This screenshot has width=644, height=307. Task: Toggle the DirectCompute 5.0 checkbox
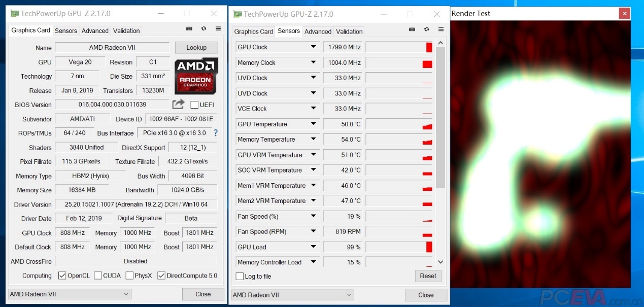click(x=161, y=276)
